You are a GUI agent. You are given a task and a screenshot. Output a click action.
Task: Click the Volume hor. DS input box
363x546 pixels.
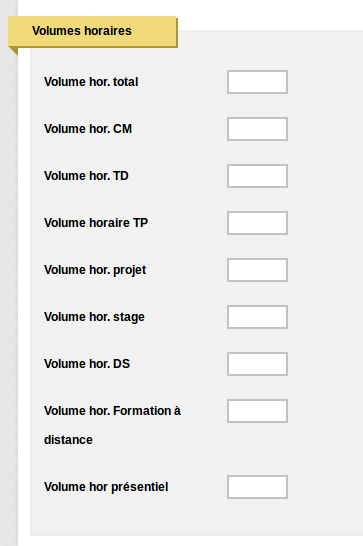pos(257,364)
